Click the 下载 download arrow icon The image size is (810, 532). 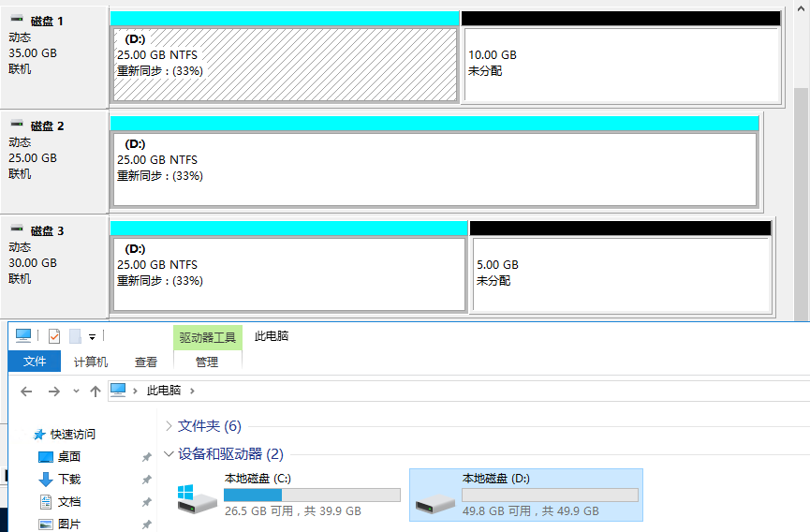[x=46, y=480]
